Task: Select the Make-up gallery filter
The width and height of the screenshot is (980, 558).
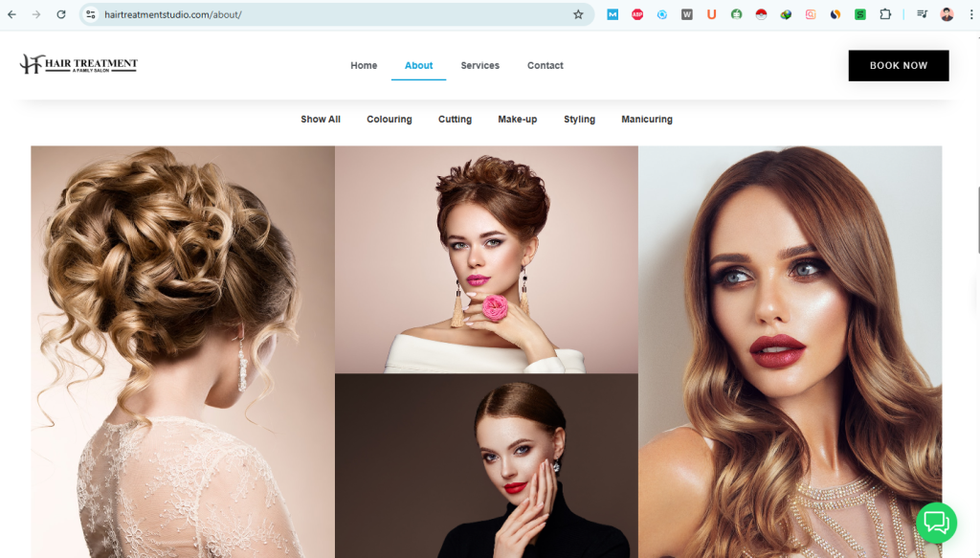Action: point(517,120)
